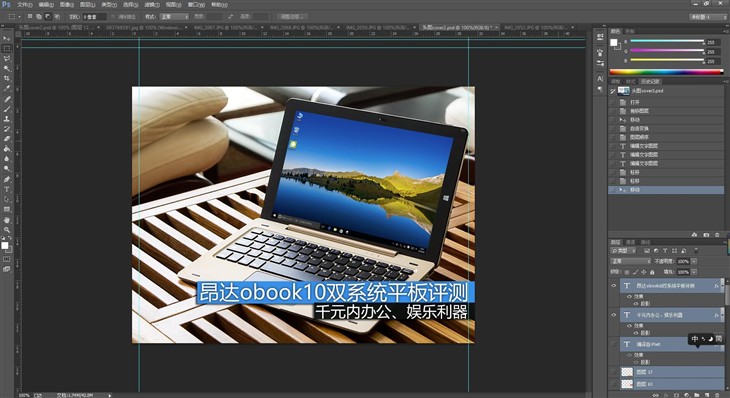
Task: Select the Crop tool
Action: (x=7, y=78)
